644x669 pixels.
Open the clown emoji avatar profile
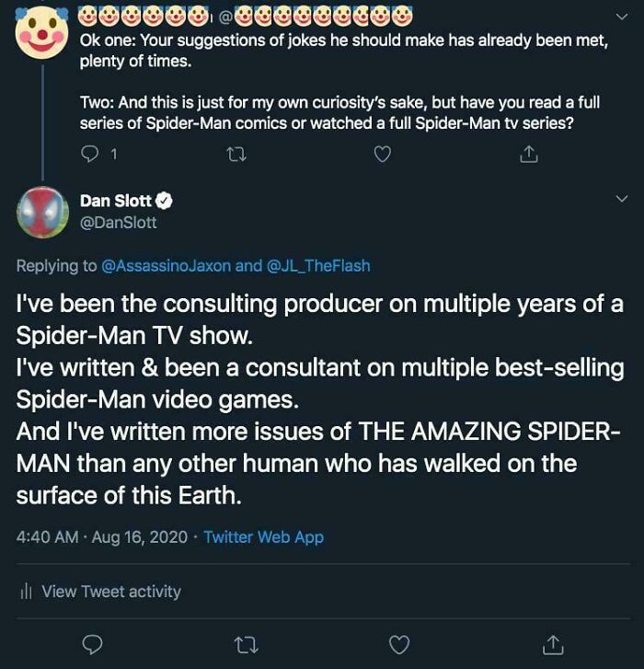[42, 32]
